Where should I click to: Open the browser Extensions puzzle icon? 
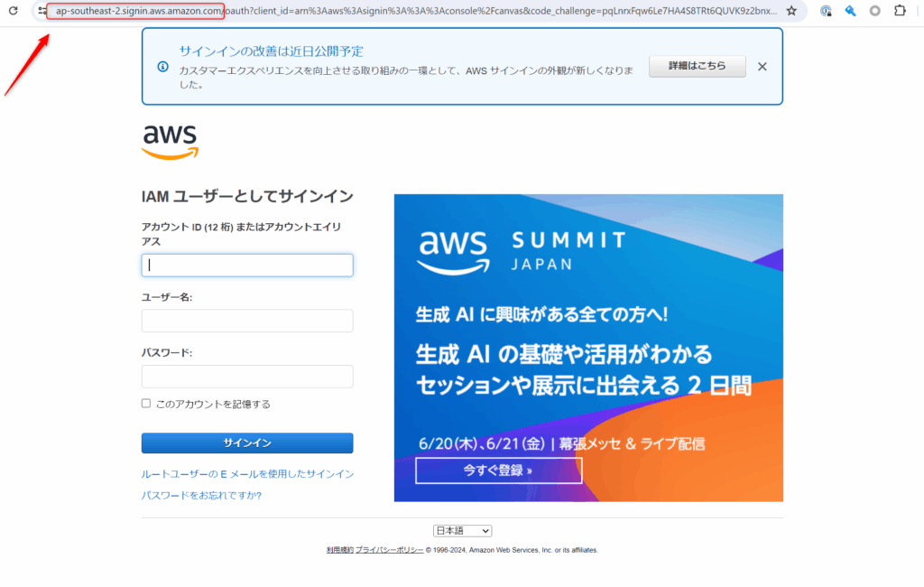pyautogui.click(x=900, y=11)
